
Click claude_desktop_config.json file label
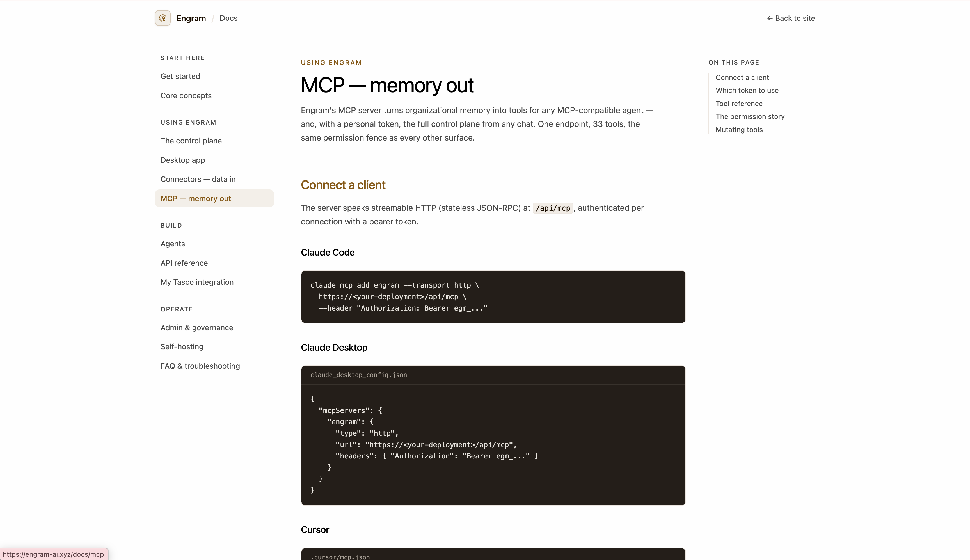coord(359,375)
